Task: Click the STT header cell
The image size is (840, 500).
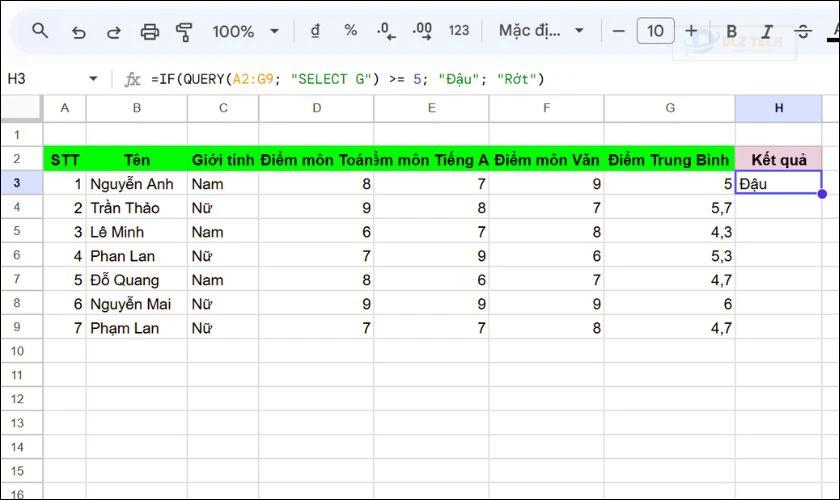Action: tap(65, 159)
